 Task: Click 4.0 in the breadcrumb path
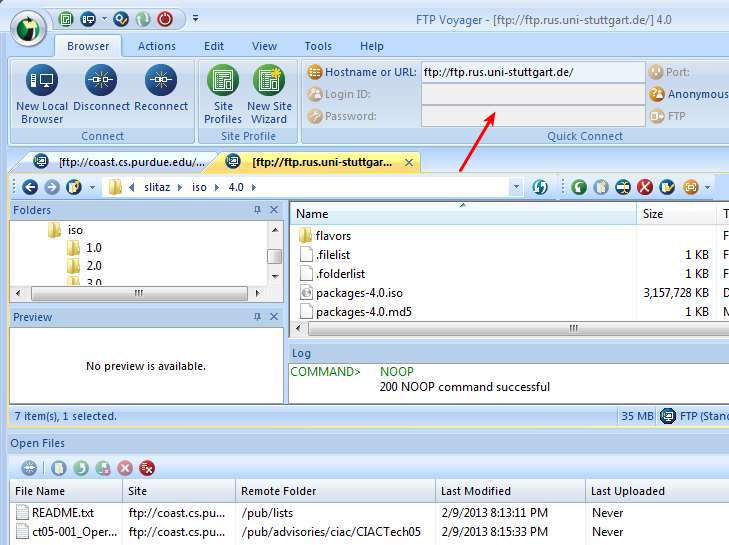pyautogui.click(x=236, y=187)
